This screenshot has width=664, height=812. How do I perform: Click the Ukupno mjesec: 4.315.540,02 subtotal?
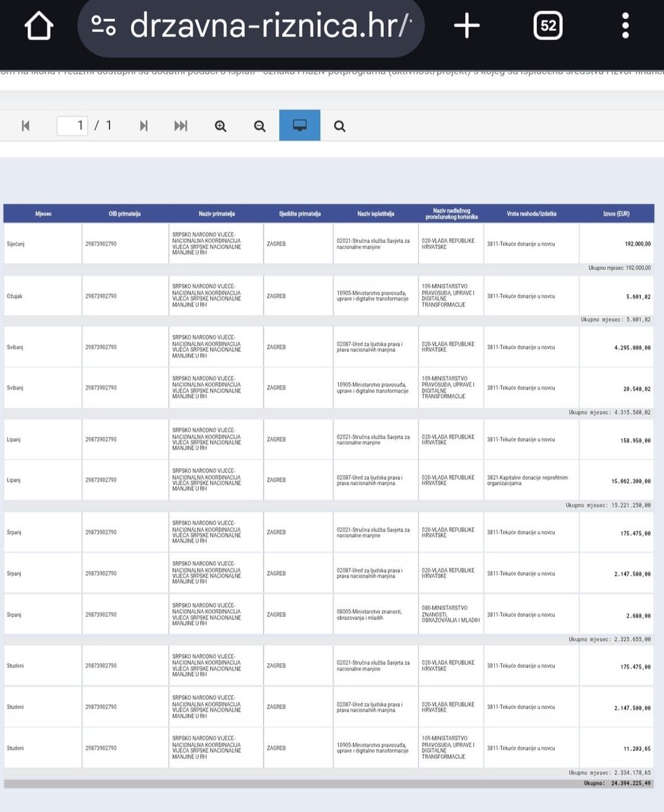pyautogui.click(x=609, y=412)
